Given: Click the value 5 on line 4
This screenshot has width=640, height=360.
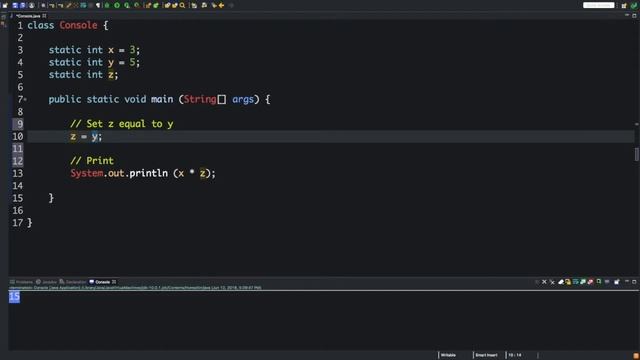Looking at the screenshot, I should 132,62.
